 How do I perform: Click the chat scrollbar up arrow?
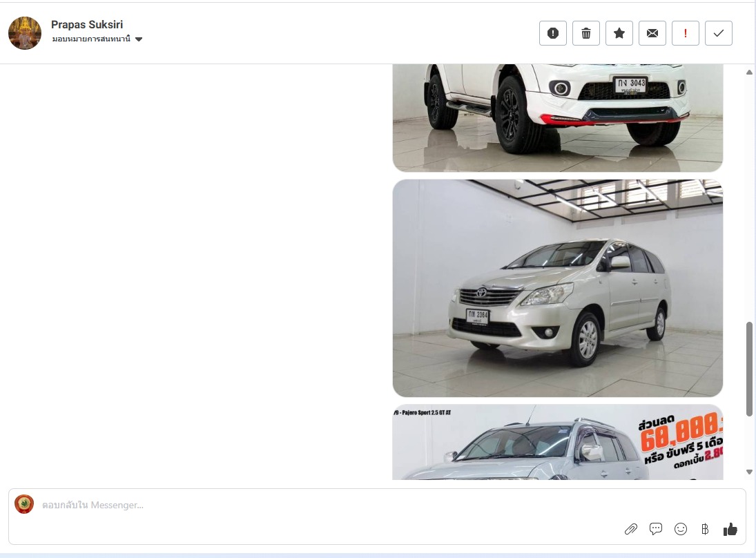[749, 73]
